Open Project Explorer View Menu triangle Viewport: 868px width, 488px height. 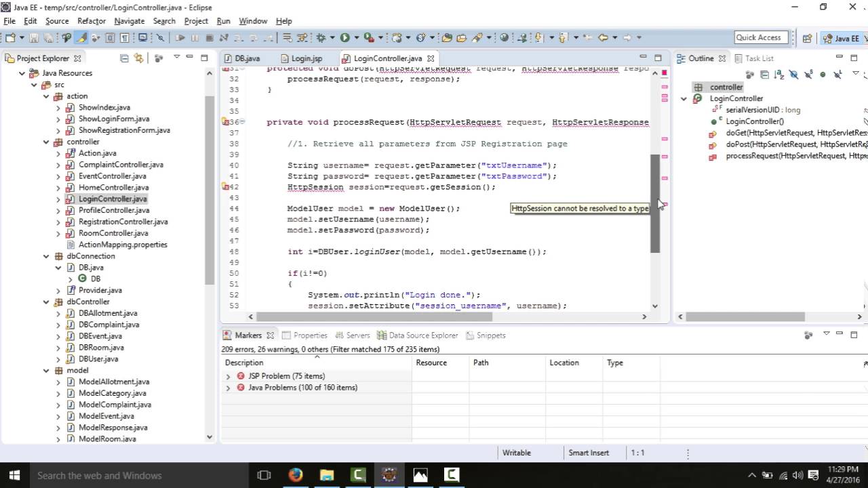pos(176,57)
